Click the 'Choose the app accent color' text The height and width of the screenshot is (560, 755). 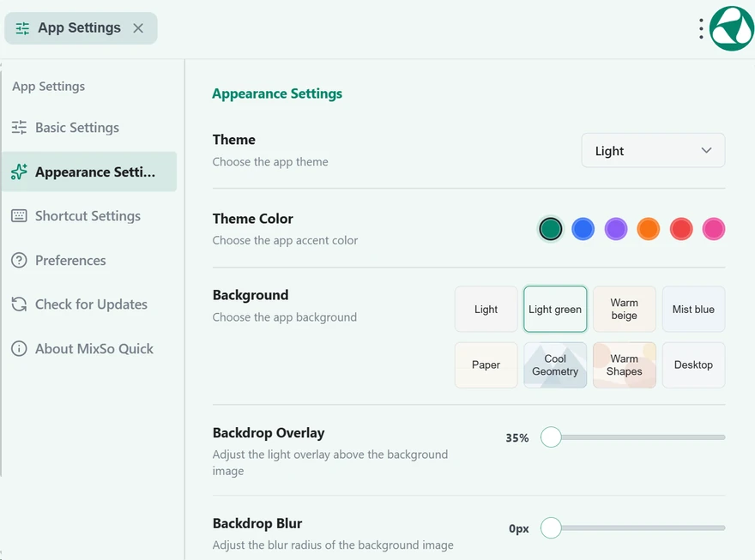(x=285, y=240)
